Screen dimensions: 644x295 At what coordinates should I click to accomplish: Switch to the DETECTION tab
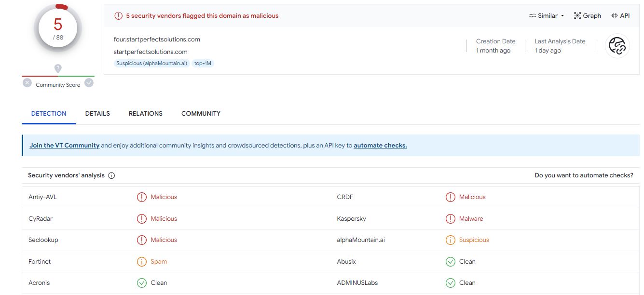coord(49,114)
